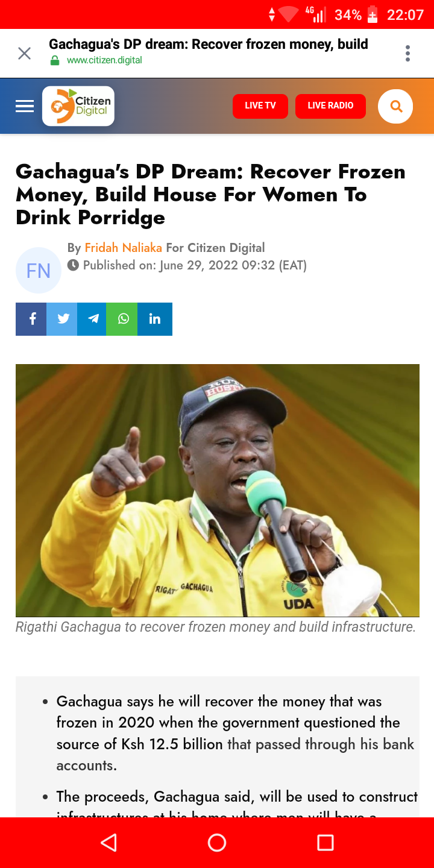The width and height of the screenshot is (434, 868).
Task: Open the hamburger navigation menu
Action: tap(25, 106)
